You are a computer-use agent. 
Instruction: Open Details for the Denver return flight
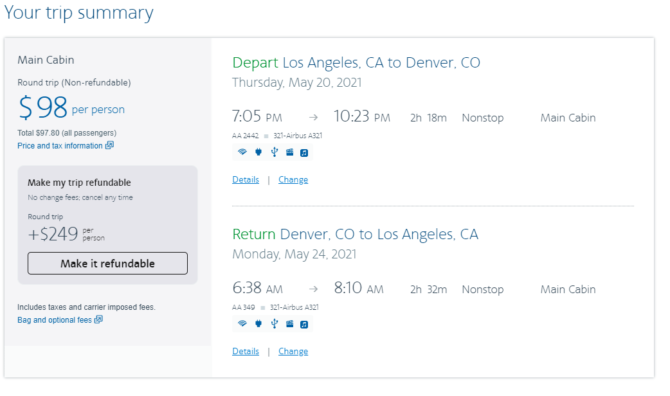click(x=246, y=352)
